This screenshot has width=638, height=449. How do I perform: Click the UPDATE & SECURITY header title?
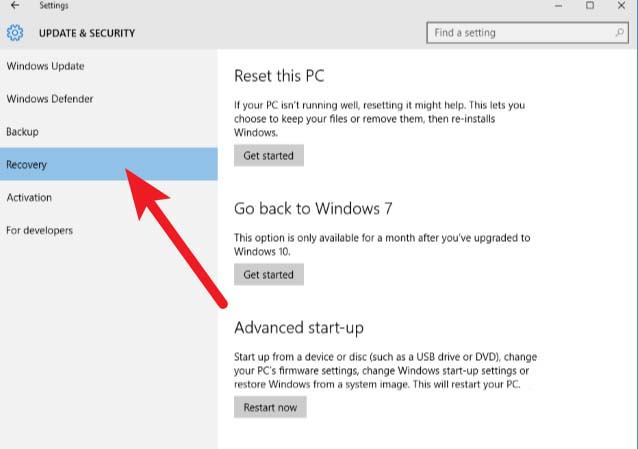86,33
